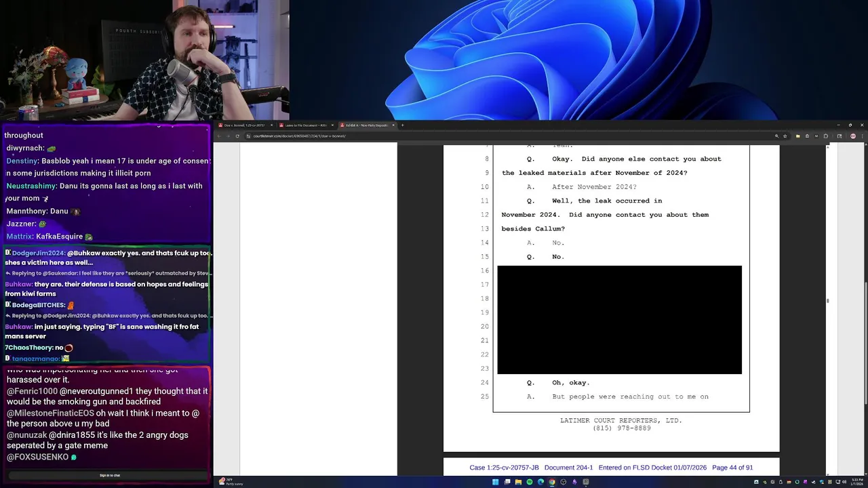Image resolution: width=868 pixels, height=488 pixels.
Task: Click the Jazzner username in chat
Action: pos(20,224)
